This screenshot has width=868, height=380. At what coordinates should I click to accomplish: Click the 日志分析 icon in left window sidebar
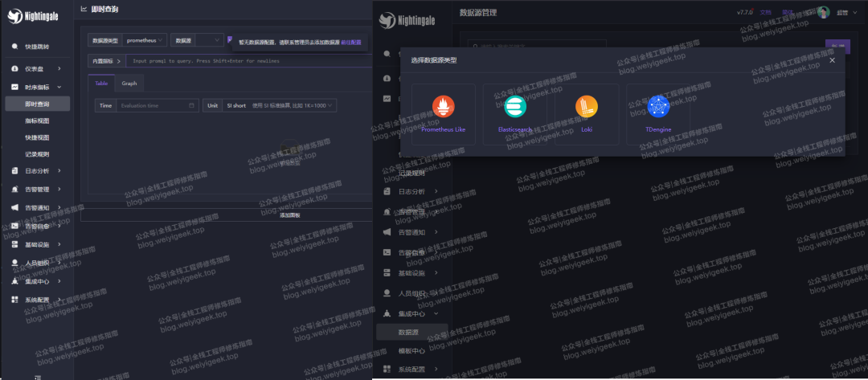point(15,171)
